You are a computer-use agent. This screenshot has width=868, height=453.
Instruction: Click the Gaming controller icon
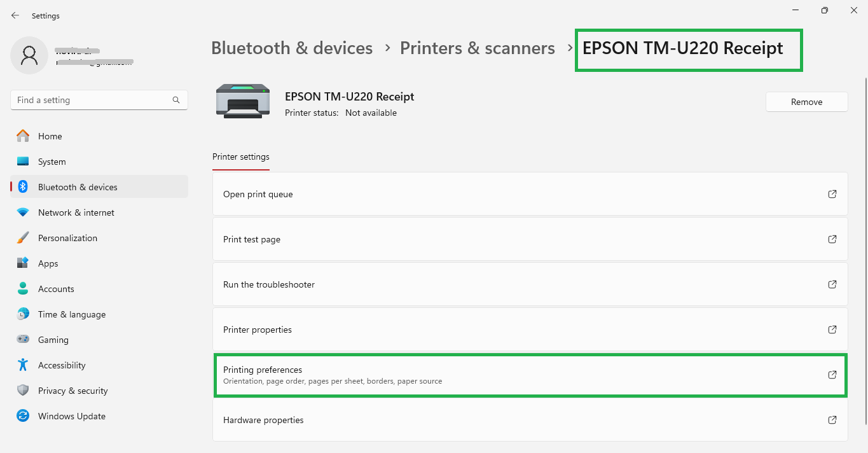coord(23,340)
